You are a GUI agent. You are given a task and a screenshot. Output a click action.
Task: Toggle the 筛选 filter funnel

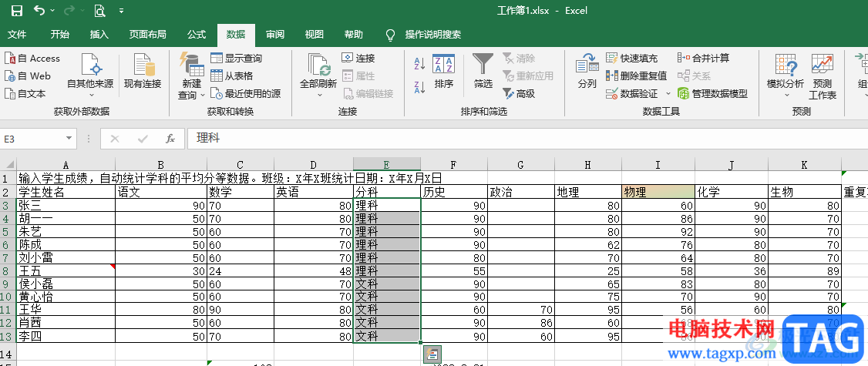tap(483, 72)
